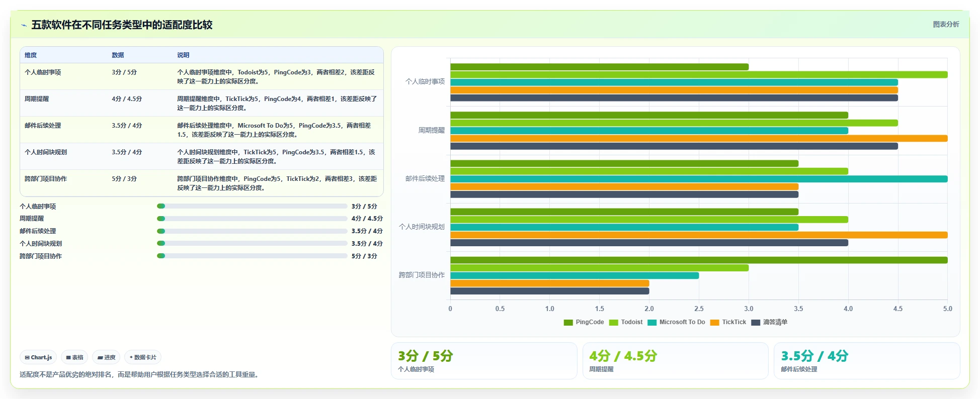
Task: Click the 滴答清单 bar in 跨部门项目协作 group
Action: [x=549, y=291]
